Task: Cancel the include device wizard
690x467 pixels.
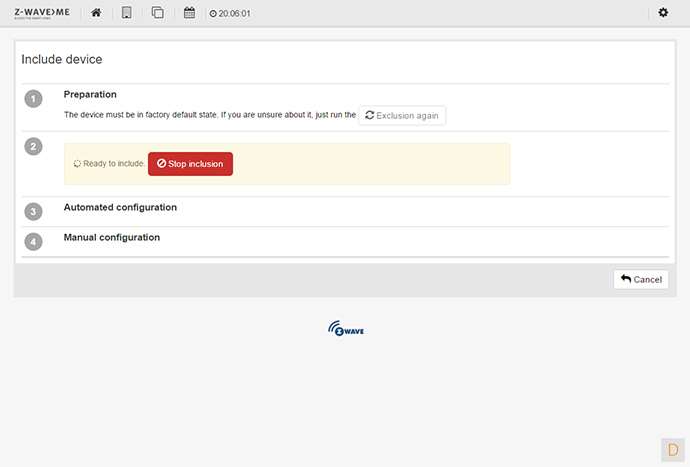Action: pyautogui.click(x=641, y=279)
